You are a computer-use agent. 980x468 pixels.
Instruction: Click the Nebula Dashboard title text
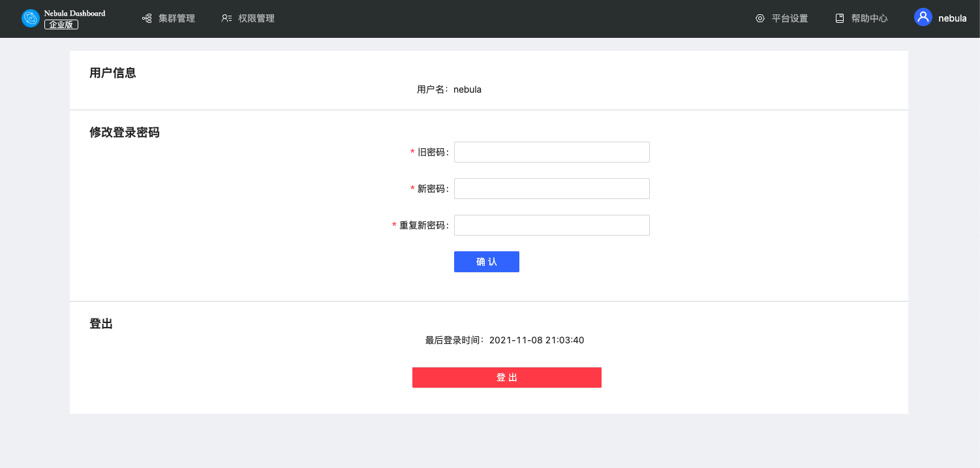pyautogui.click(x=74, y=13)
